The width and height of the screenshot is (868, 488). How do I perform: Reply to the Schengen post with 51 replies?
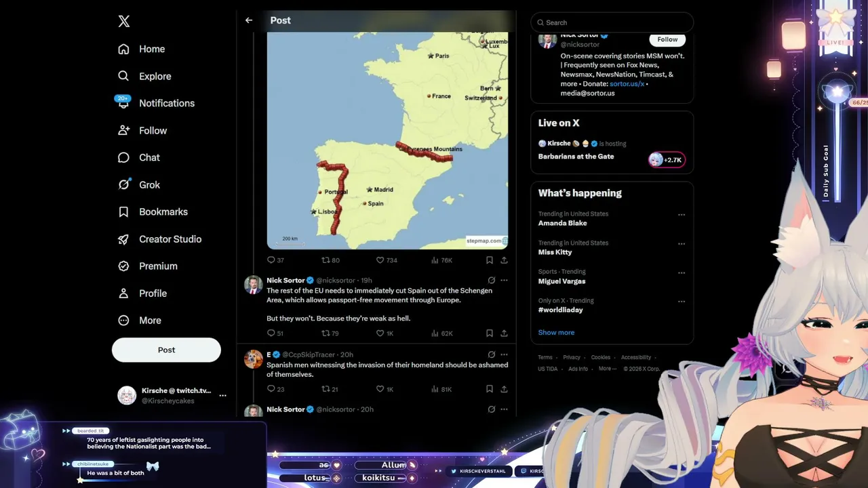tap(275, 333)
